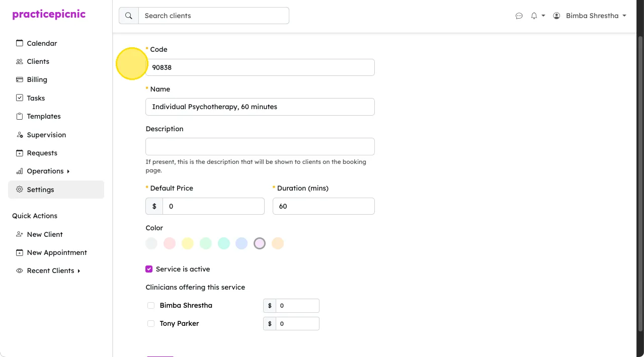
Task: Select Settings in the sidebar
Action: (x=56, y=190)
